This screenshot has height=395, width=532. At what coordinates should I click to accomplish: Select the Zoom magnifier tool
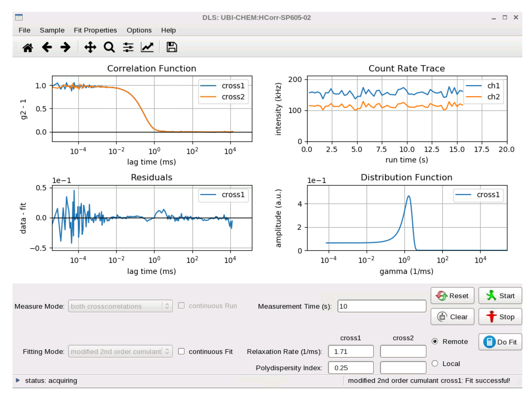pos(109,47)
